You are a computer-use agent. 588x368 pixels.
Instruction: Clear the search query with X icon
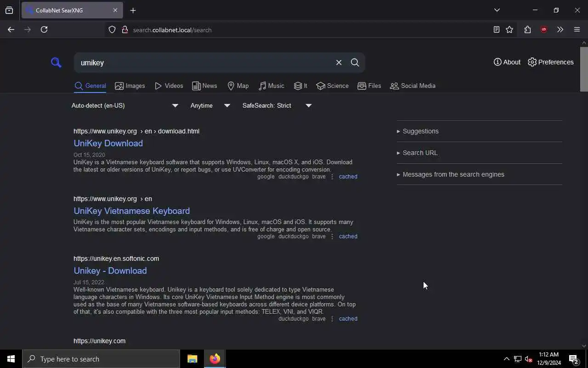pyautogui.click(x=339, y=63)
